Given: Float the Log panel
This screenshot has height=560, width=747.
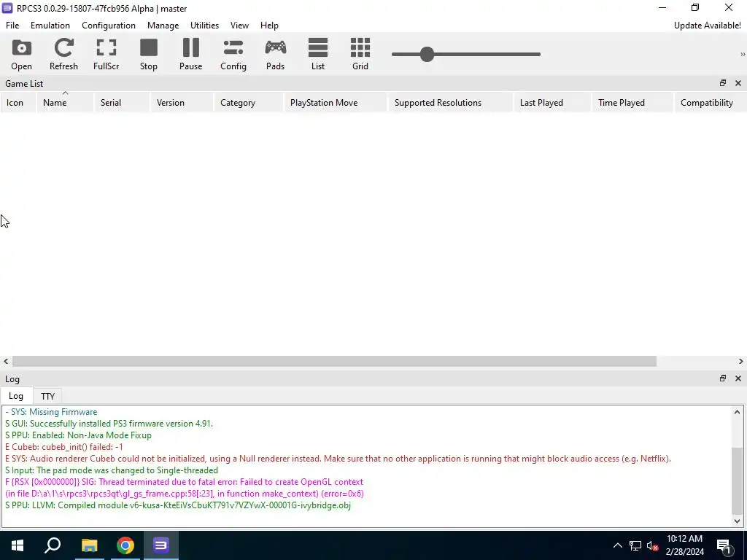Looking at the screenshot, I should click(x=723, y=378).
